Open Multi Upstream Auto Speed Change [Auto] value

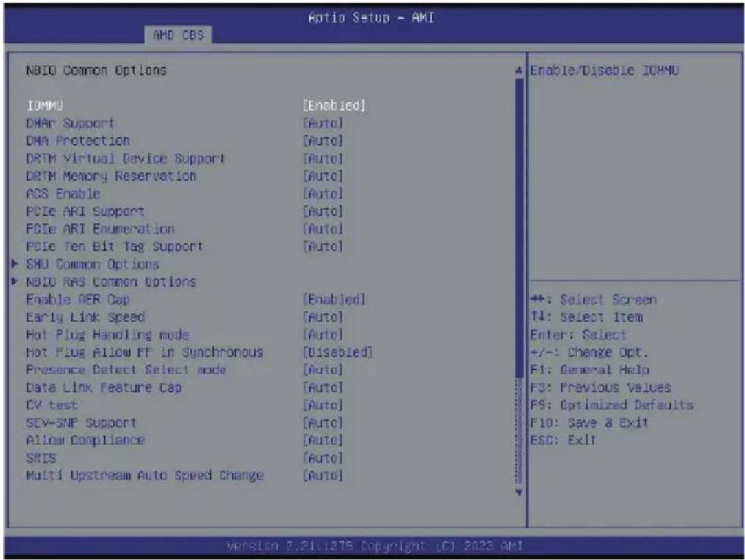pos(322,476)
